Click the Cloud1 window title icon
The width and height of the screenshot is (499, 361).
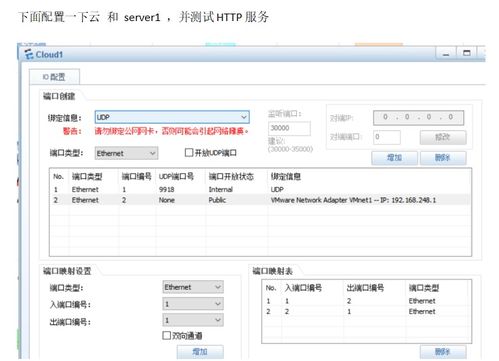tap(29, 54)
